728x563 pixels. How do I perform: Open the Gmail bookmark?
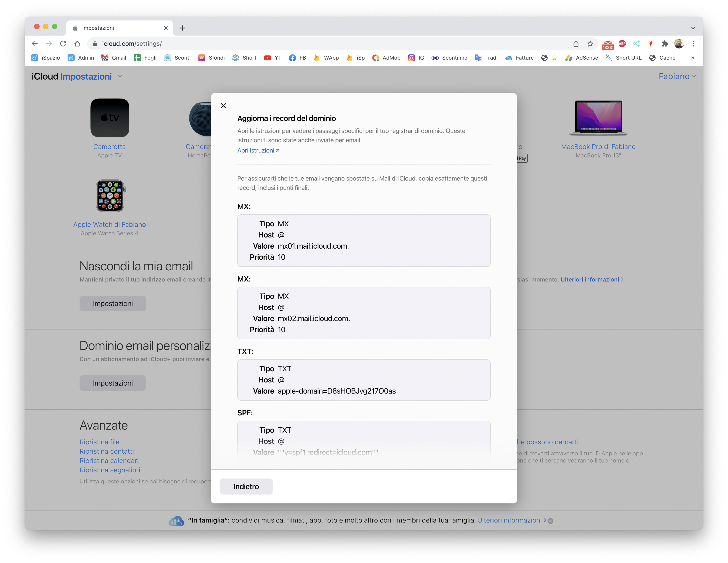click(x=114, y=58)
